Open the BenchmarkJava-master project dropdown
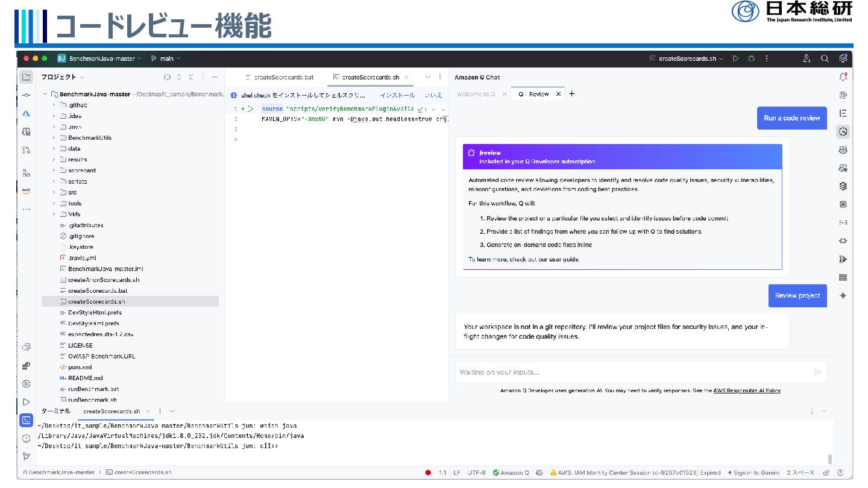The image size is (868, 488). [x=99, y=58]
